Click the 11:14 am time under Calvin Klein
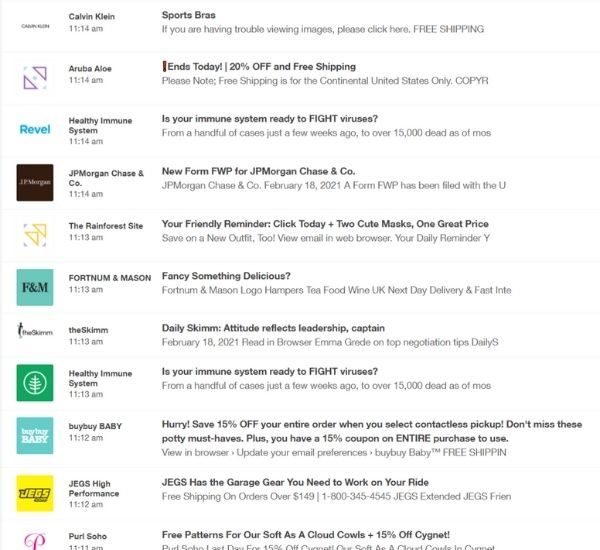The height and width of the screenshot is (550, 600). 86,28
